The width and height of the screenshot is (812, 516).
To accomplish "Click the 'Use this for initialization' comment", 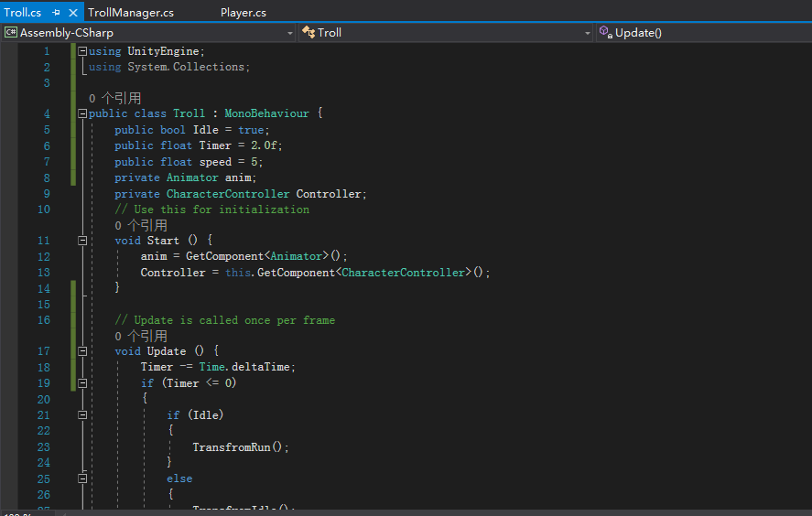I will (x=211, y=210).
